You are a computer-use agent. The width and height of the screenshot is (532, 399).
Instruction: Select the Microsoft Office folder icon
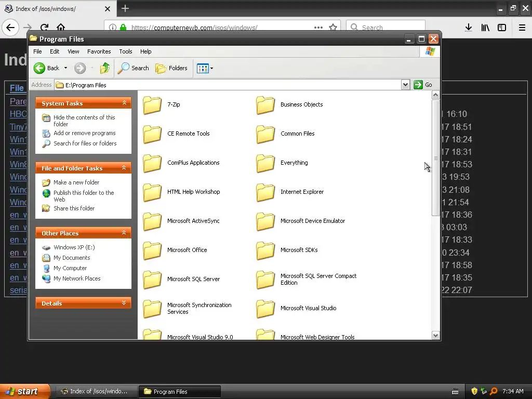click(x=152, y=251)
